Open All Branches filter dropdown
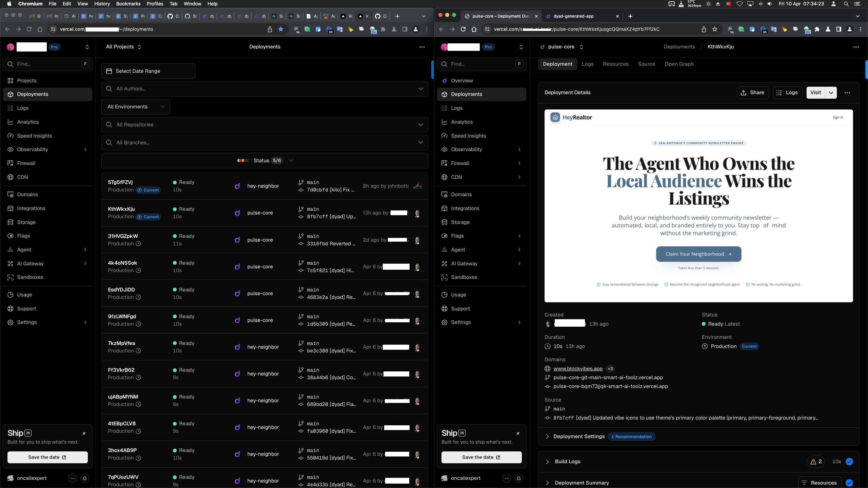Viewport: 868px width, 488px height. (x=265, y=143)
